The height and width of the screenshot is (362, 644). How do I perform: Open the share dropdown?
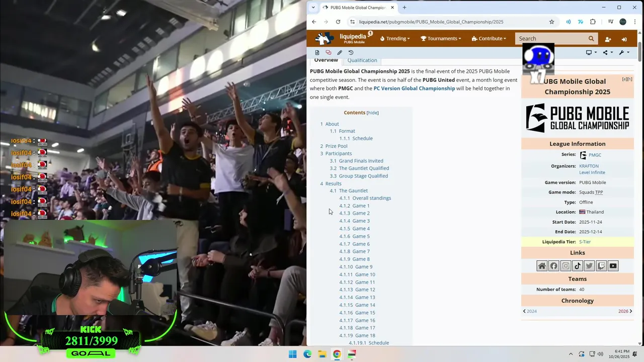[x=608, y=52]
